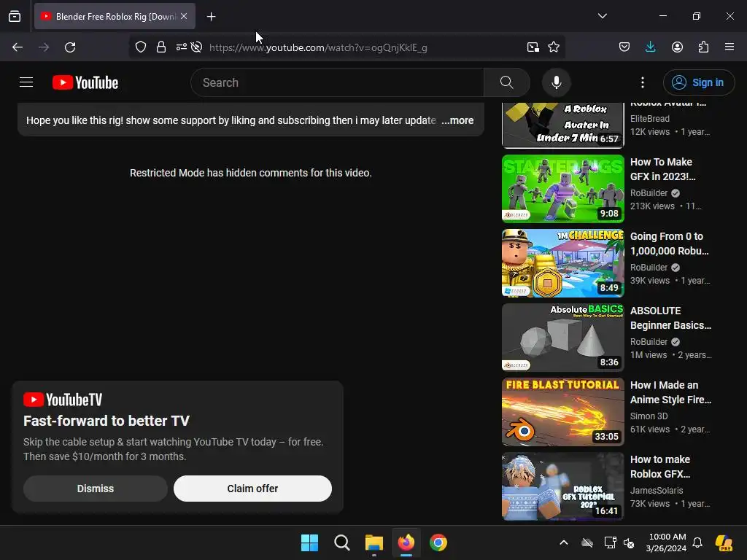This screenshot has height=560, width=747.
Task: Click How I Made an Anime Style Fire title
Action: (670, 392)
